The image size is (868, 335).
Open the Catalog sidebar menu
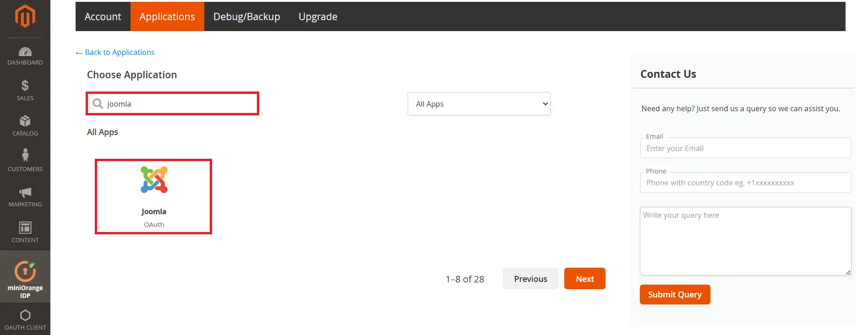click(x=25, y=126)
